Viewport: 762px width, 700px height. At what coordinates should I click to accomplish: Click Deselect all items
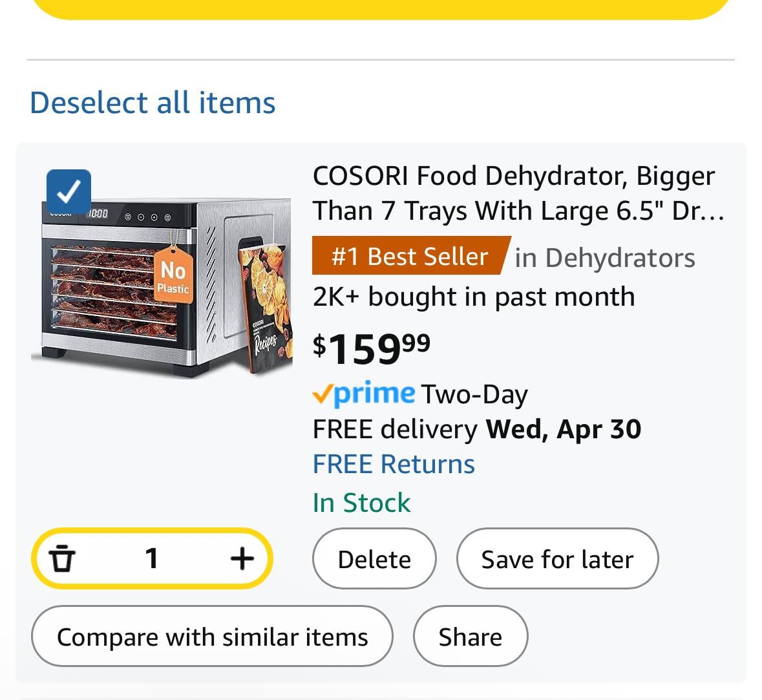(153, 103)
